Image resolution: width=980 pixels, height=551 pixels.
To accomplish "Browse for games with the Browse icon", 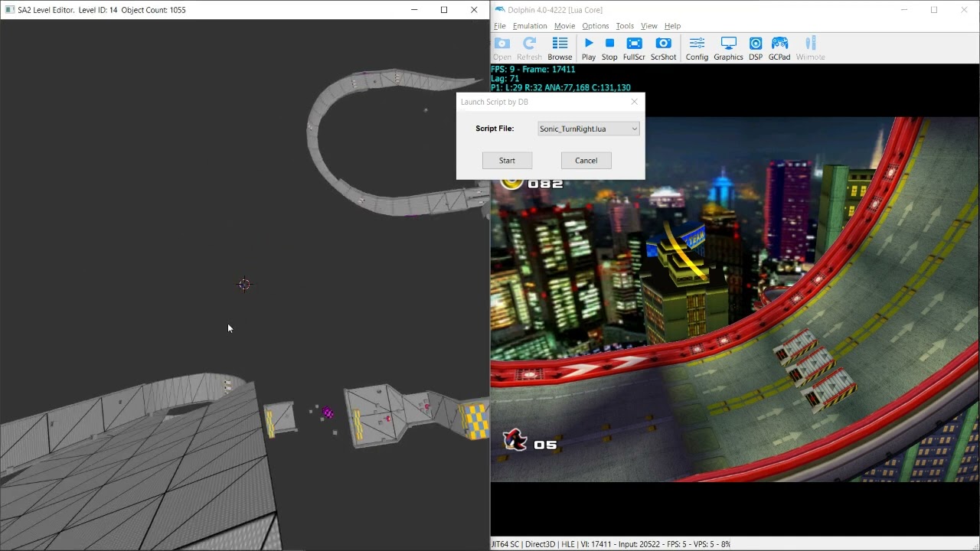I will 560,48.
